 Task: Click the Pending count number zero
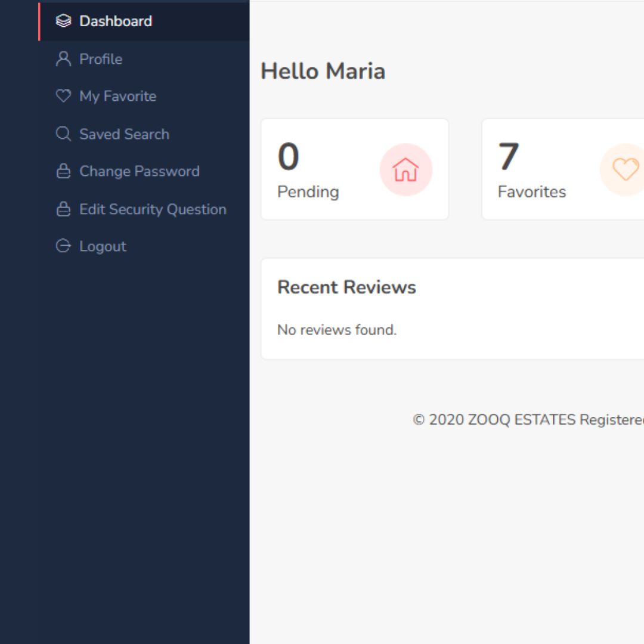click(x=289, y=156)
